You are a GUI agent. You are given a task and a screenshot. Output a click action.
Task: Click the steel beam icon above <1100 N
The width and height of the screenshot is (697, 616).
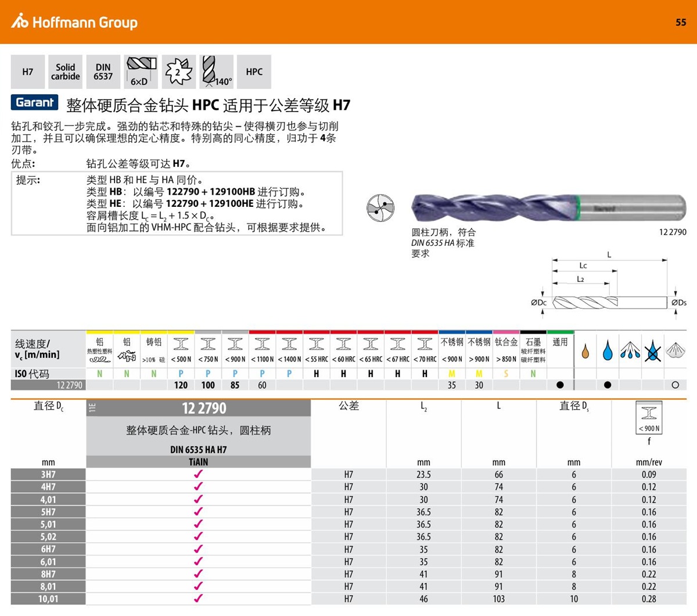coord(263,343)
